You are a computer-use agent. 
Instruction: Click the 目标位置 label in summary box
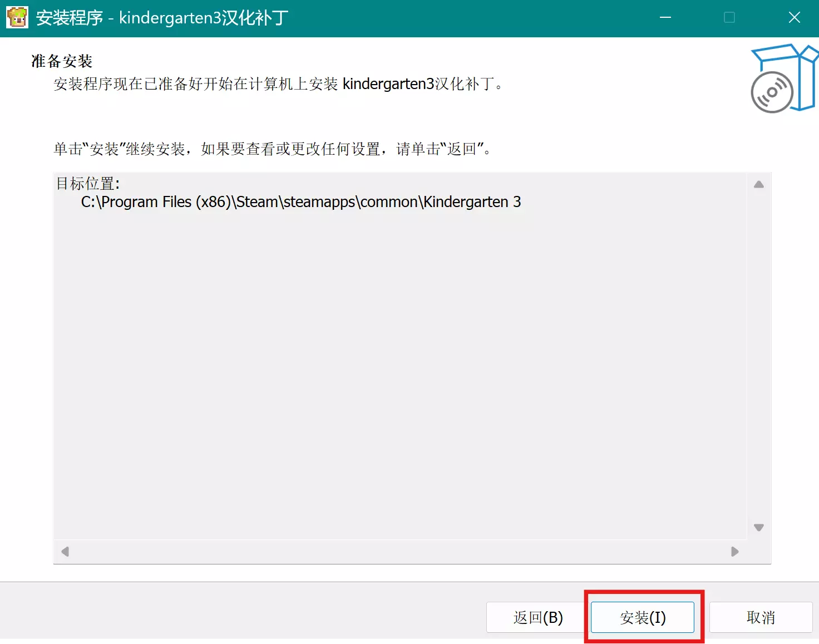tap(88, 183)
